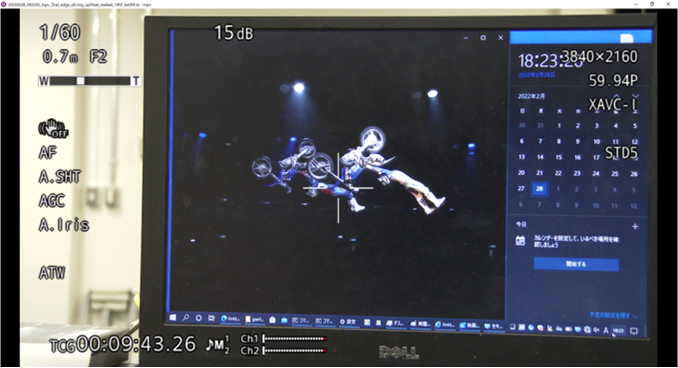This screenshot has width=678, height=368.
Task: Click the blue 開始する button
Action: pyautogui.click(x=576, y=264)
